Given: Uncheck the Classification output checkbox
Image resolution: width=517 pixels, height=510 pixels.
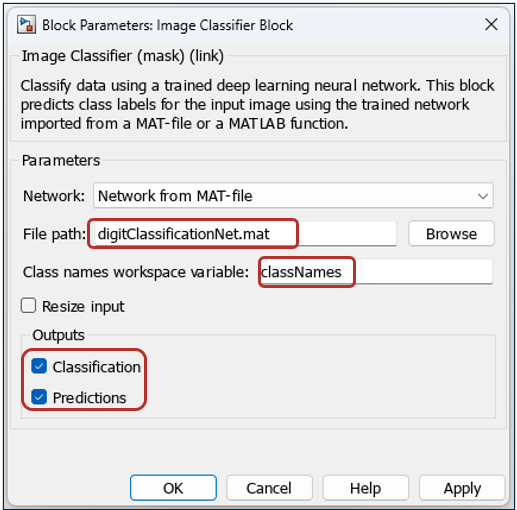Looking at the screenshot, I should coord(39,366).
